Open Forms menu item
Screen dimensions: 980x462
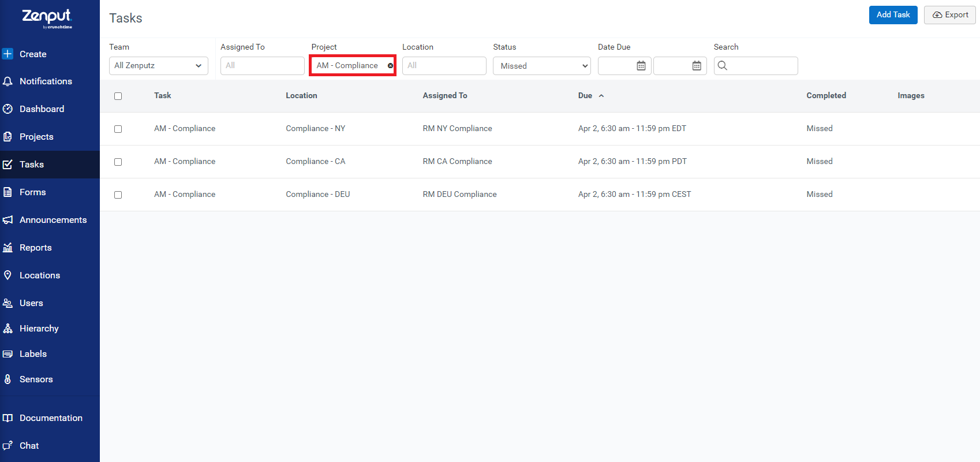32,192
